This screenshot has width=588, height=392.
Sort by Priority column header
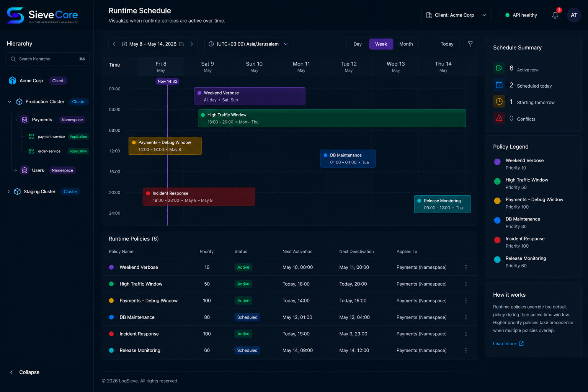click(x=206, y=252)
